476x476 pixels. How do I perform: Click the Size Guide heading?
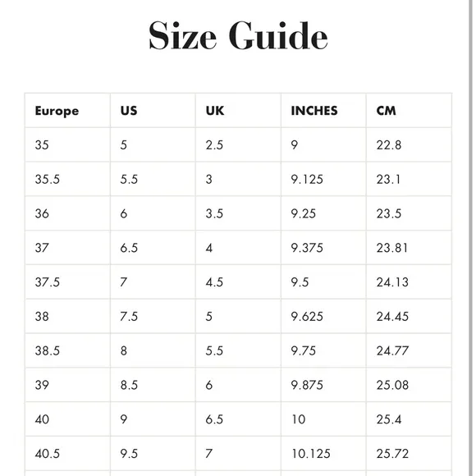pyautogui.click(x=238, y=36)
